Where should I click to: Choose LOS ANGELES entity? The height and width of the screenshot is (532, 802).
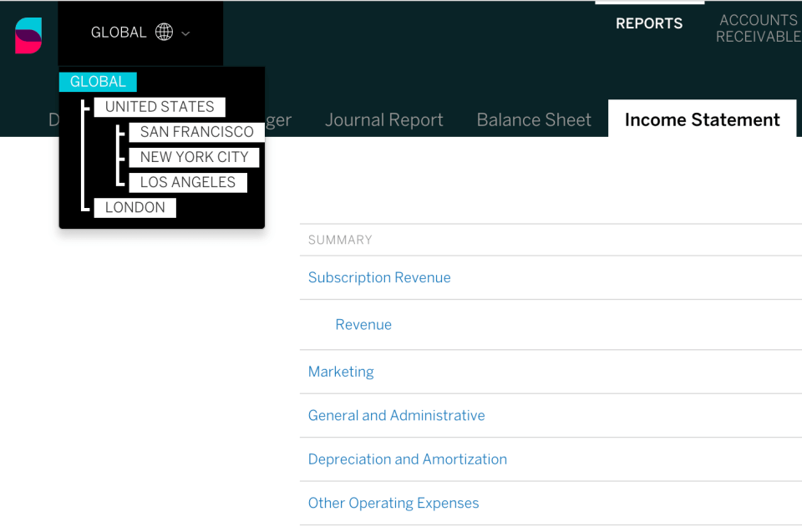point(188,182)
